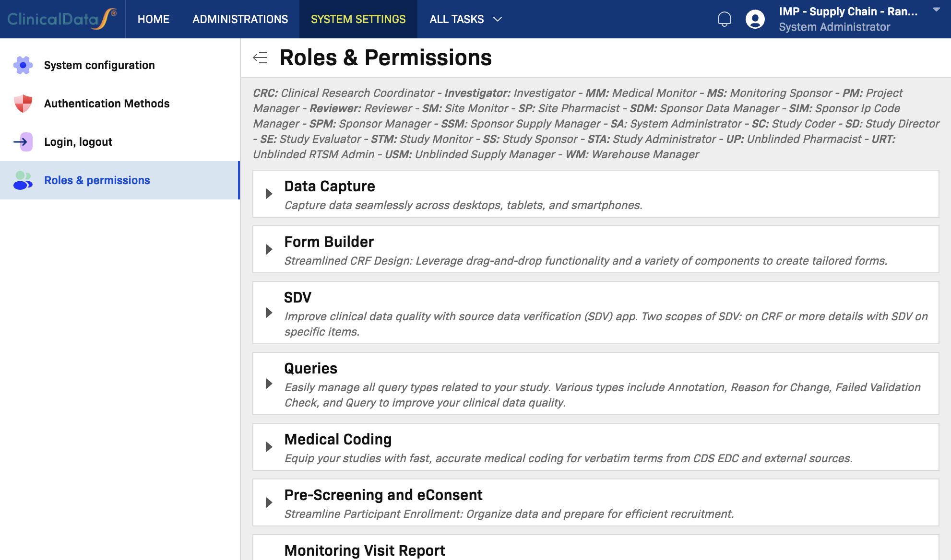Navigate to the HOME menu item
Image resolution: width=951 pixels, height=560 pixels.
[154, 19]
